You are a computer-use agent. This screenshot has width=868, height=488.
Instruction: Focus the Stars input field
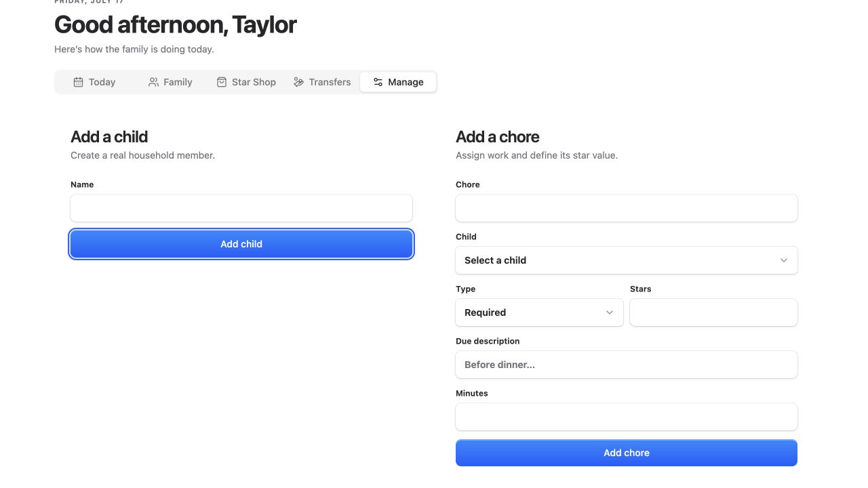713,312
